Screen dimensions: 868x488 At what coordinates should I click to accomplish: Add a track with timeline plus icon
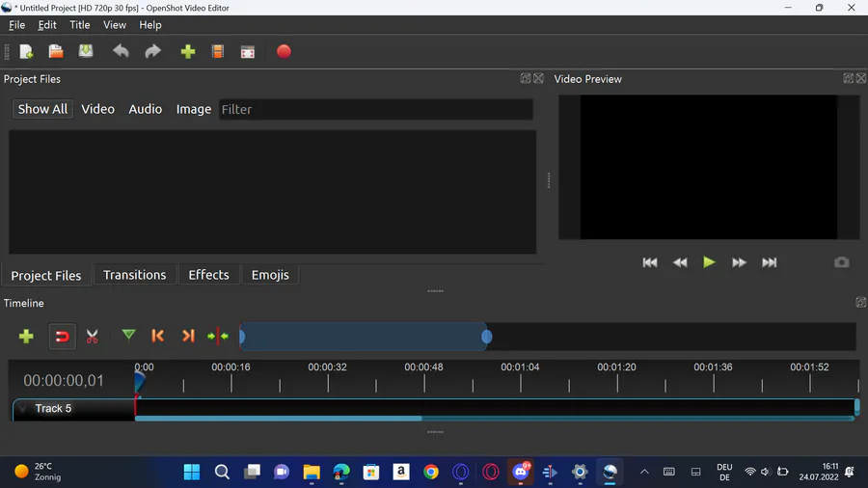(26, 336)
